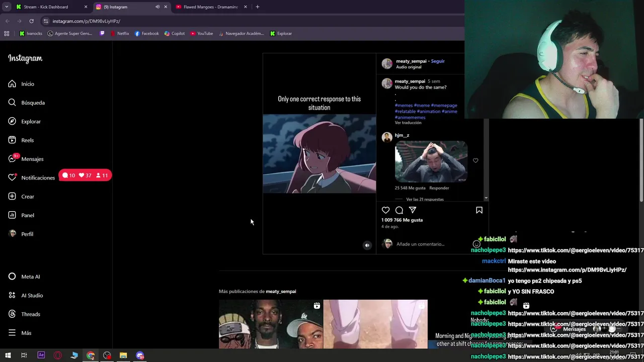The image size is (644, 362).
Task: Share the post with paper plane icon
Action: click(x=413, y=210)
